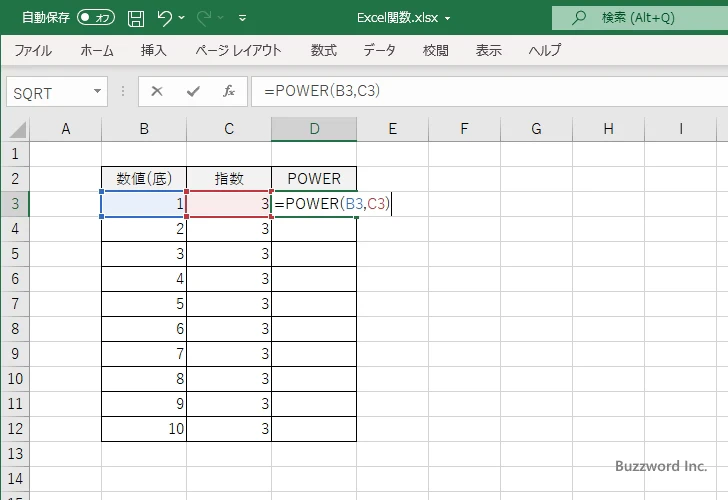Confirm formula with the checkmark icon
Image resolution: width=728 pixels, height=500 pixels.
click(x=193, y=91)
